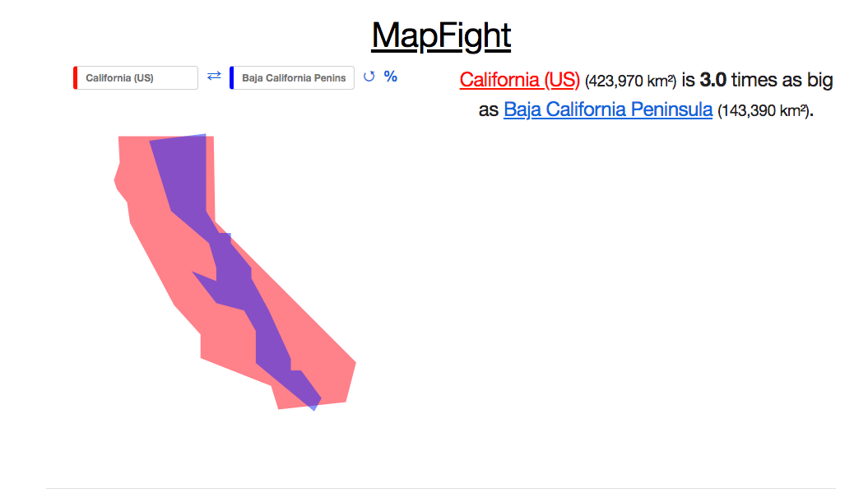Click the red California stripe swatch
The width and height of the screenshot is (868, 498).
coord(75,77)
